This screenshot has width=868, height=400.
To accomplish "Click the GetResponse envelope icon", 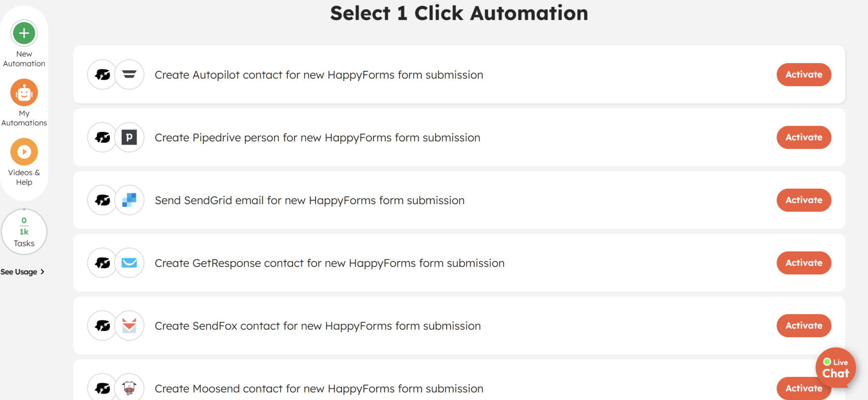I will 129,263.
